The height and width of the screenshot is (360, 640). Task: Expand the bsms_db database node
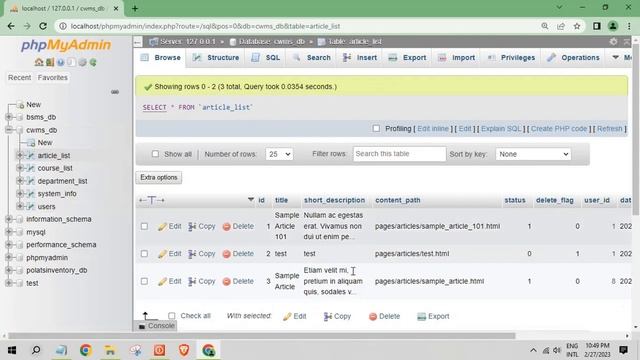coord(9,117)
